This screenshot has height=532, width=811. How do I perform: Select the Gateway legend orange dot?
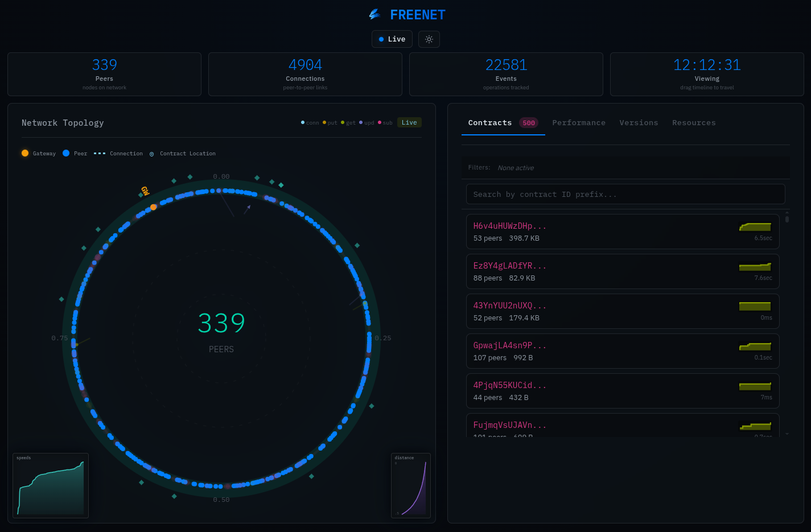click(25, 153)
